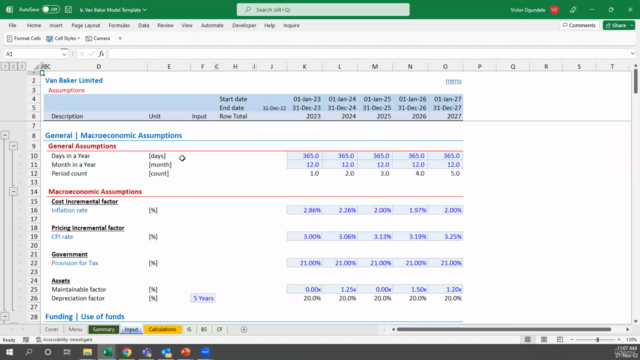Open the Data tab

[x=144, y=25]
